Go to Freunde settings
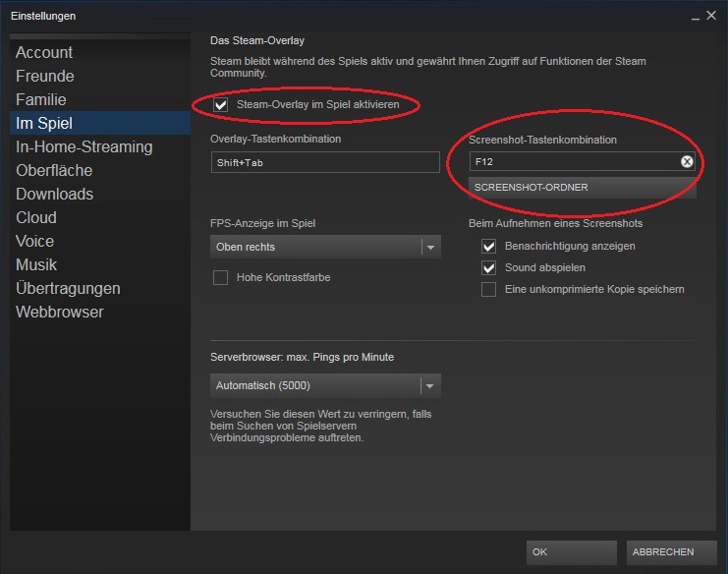728x574 pixels. pos(100,76)
